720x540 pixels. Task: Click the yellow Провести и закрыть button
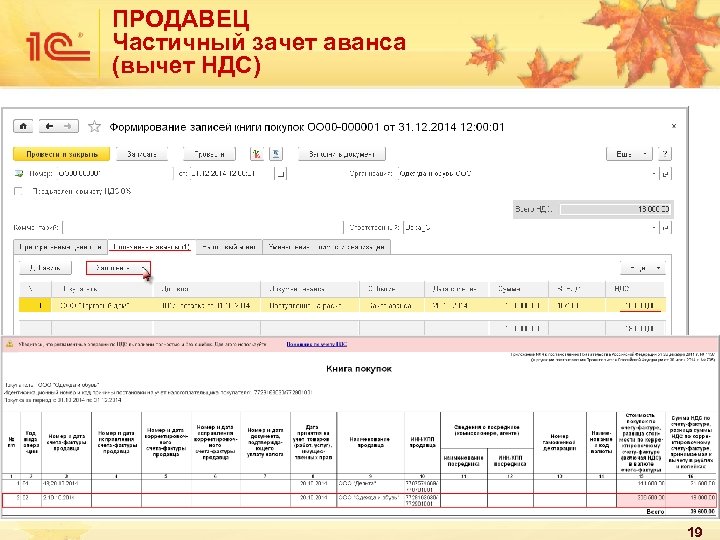pos(62,154)
